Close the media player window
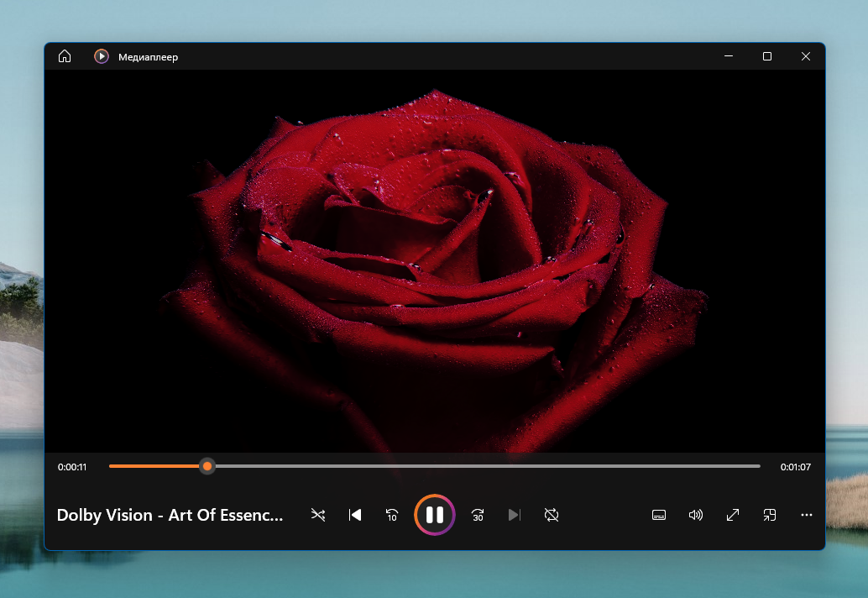The height and width of the screenshot is (598, 868). pos(805,56)
